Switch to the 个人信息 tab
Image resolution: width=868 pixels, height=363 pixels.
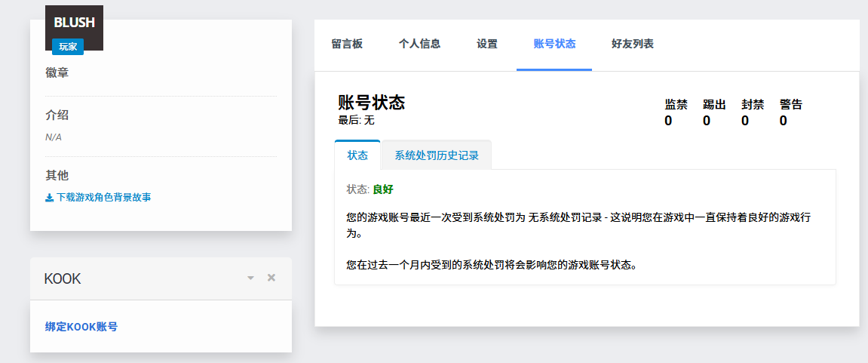419,45
